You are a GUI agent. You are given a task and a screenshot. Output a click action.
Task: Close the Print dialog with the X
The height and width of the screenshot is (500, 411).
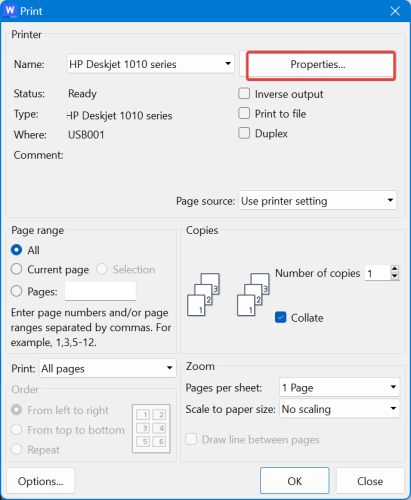(x=395, y=11)
